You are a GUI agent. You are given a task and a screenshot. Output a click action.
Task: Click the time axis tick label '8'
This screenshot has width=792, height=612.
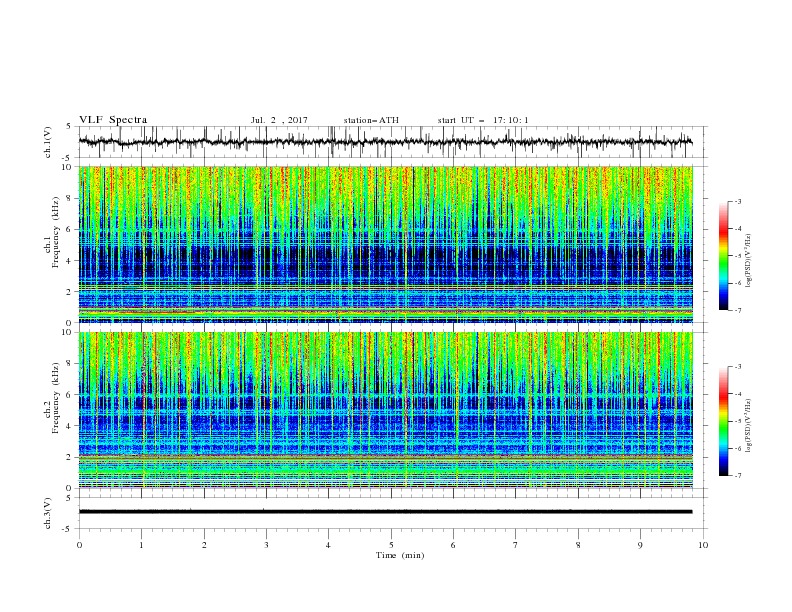578,545
